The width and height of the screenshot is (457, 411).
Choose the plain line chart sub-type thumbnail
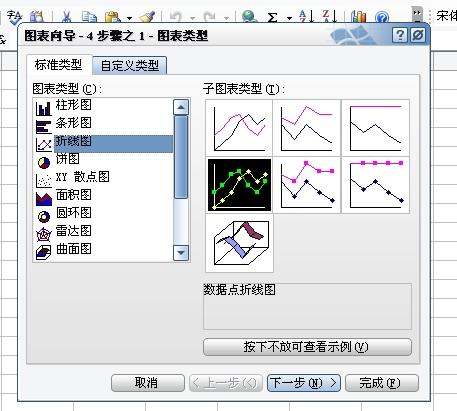point(239,128)
